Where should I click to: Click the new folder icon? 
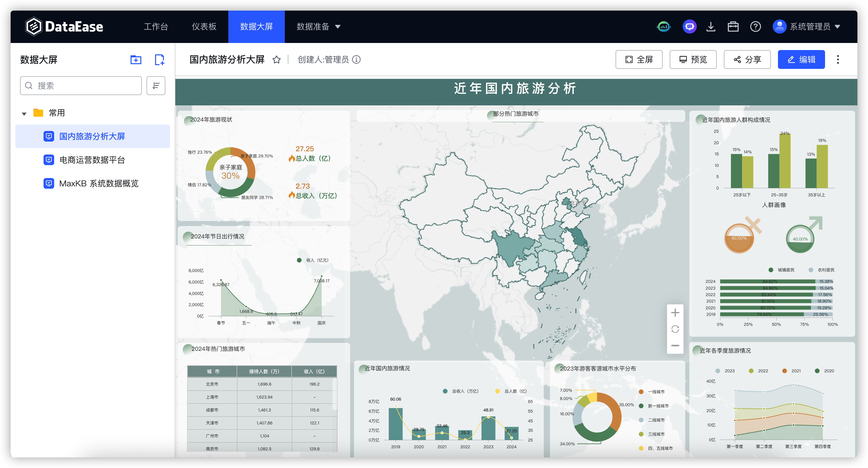click(x=136, y=60)
